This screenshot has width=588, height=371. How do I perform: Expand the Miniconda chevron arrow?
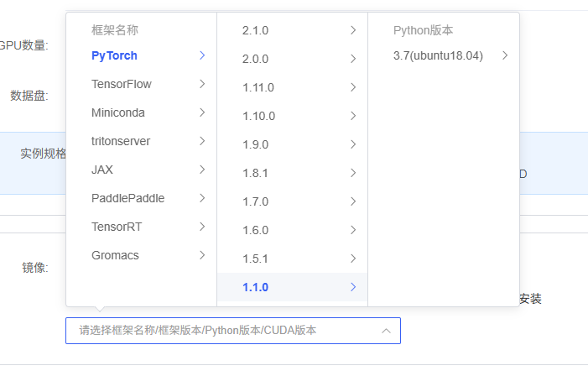coord(202,112)
